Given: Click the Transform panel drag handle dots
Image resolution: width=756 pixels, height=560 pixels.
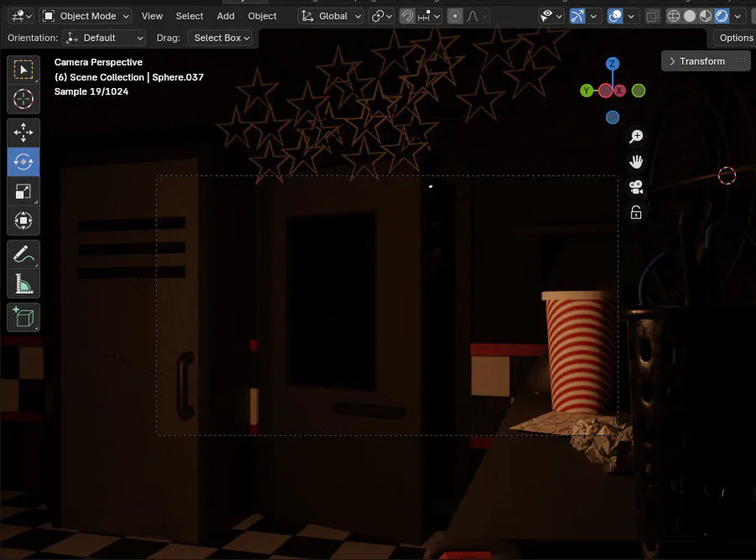Looking at the screenshot, I should pos(741,60).
